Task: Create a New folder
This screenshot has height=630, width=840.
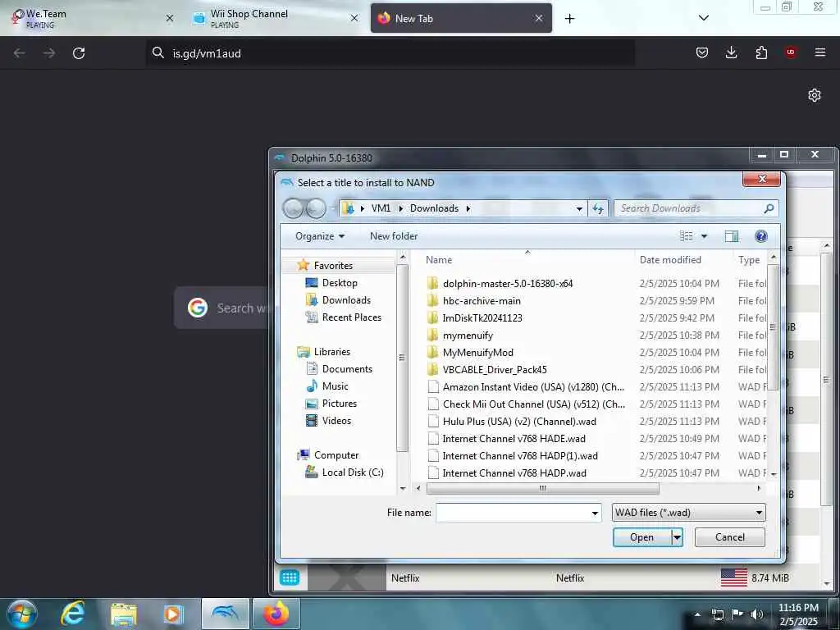Action: pos(394,236)
